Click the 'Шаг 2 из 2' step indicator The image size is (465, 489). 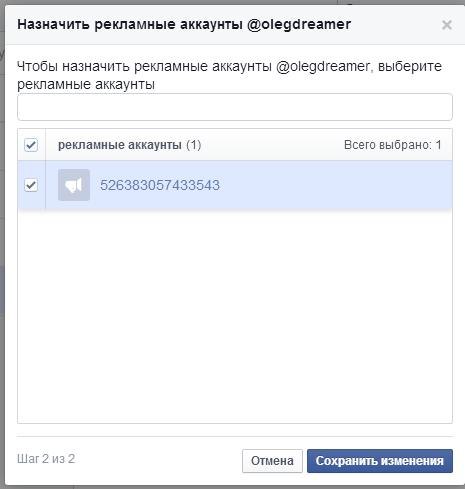(x=46, y=459)
